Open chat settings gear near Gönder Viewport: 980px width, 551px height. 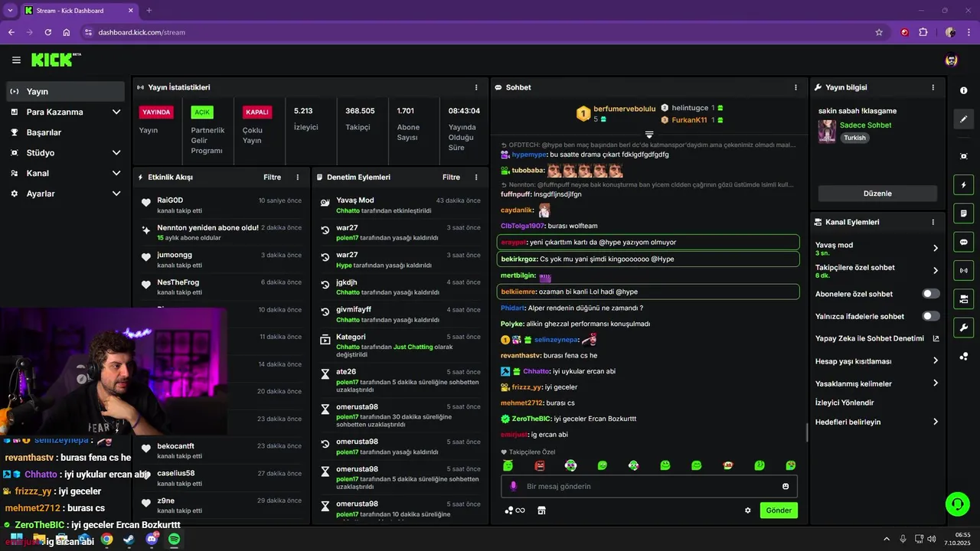click(x=748, y=510)
